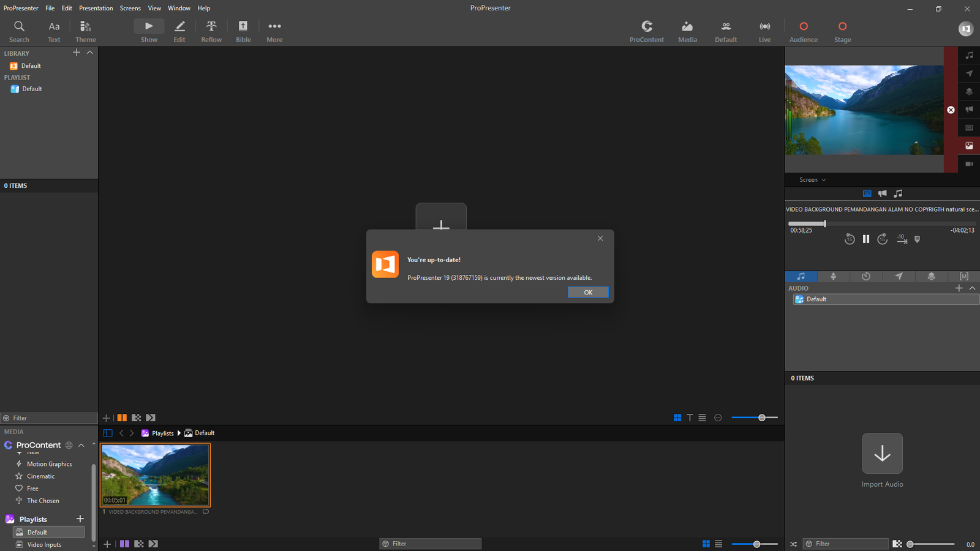Open ProContent from the top toolbar
The image size is (980, 551).
(647, 31)
